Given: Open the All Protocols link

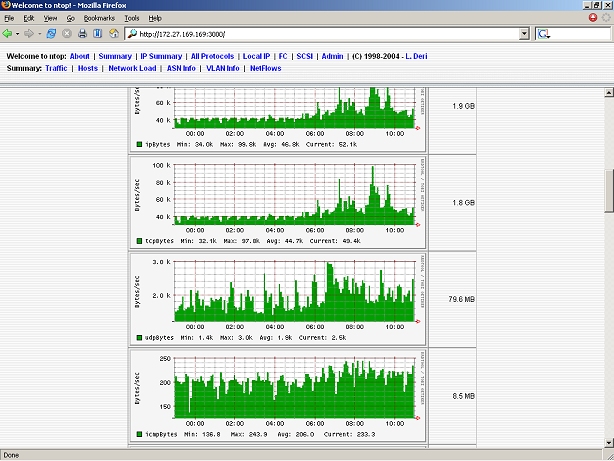Looking at the screenshot, I should (x=212, y=56).
